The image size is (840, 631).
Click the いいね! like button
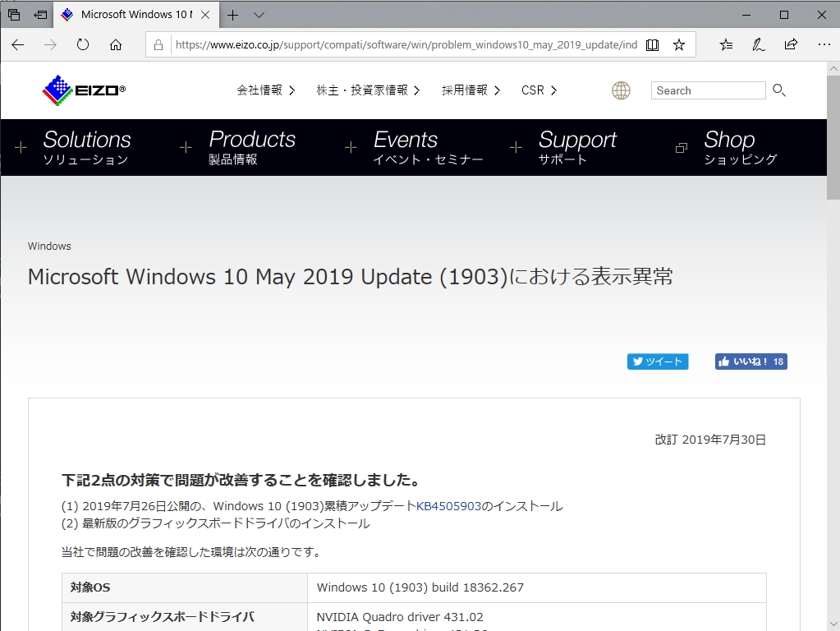[751, 362]
